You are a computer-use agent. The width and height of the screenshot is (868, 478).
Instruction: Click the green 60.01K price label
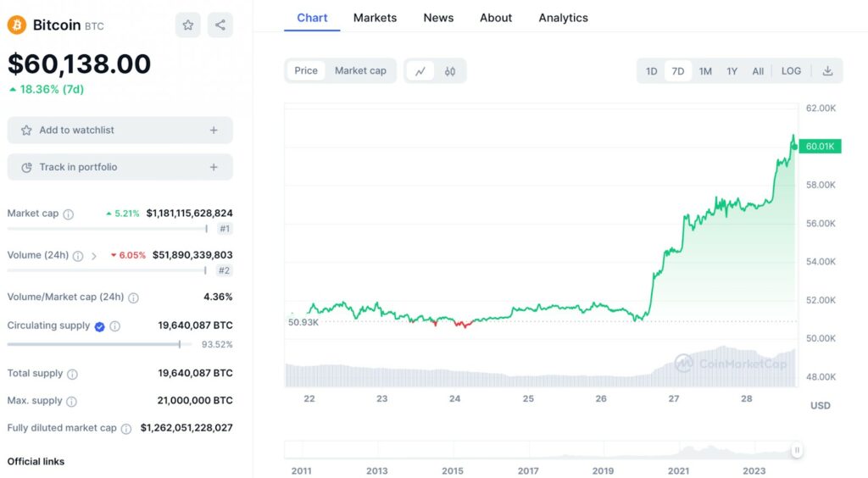tap(820, 146)
